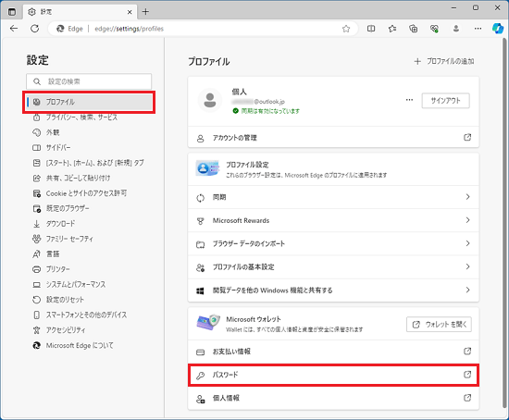This screenshot has width=509, height=420.
Task: Open プリンター settings section
Action: [x=51, y=269]
